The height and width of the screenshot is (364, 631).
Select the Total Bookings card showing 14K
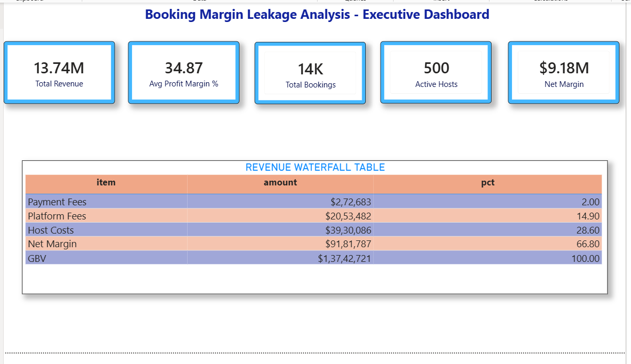310,72
